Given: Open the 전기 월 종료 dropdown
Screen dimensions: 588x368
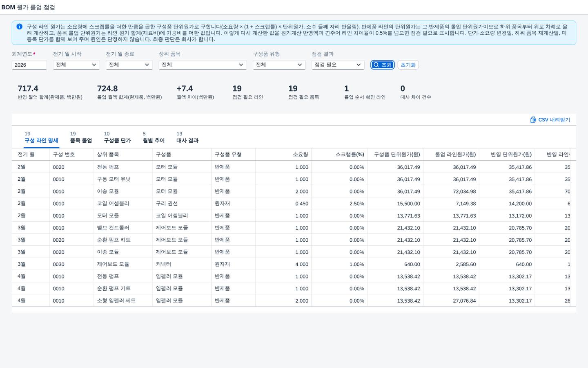Looking at the screenshot, I should [129, 65].
